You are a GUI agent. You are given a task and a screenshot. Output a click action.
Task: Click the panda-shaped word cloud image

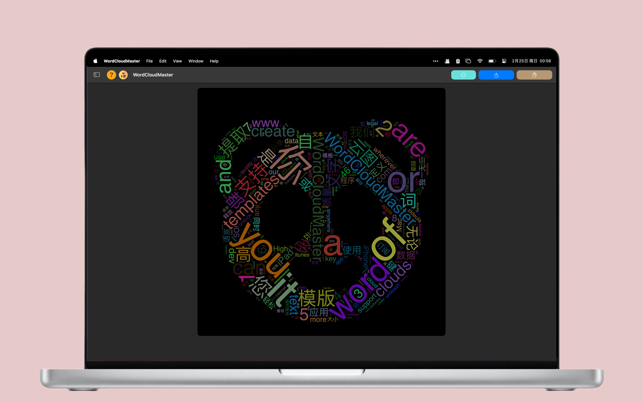tap(322, 212)
